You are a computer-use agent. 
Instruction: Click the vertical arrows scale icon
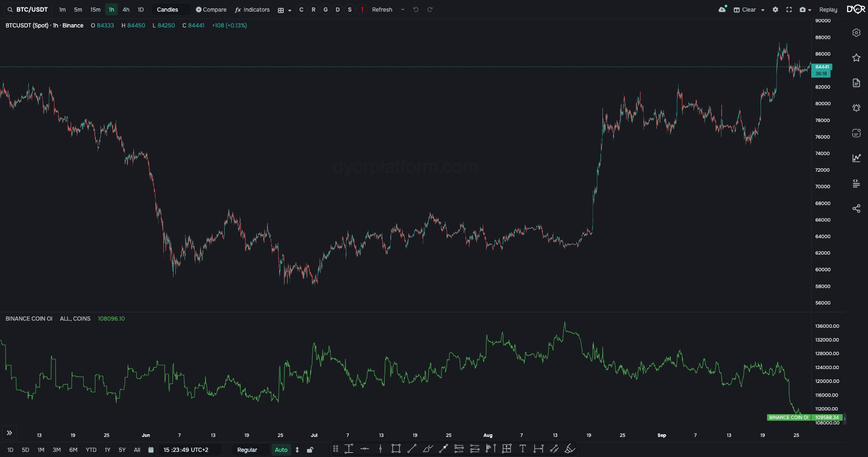[297, 450]
